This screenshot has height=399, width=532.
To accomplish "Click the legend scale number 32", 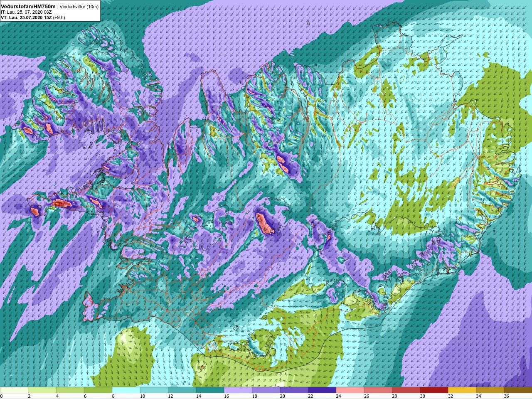I will click(451, 396).
